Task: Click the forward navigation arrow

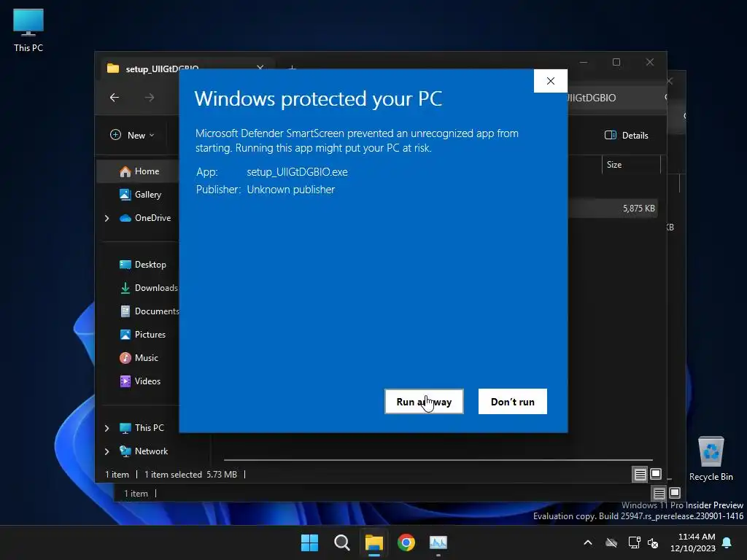Action: point(150,98)
